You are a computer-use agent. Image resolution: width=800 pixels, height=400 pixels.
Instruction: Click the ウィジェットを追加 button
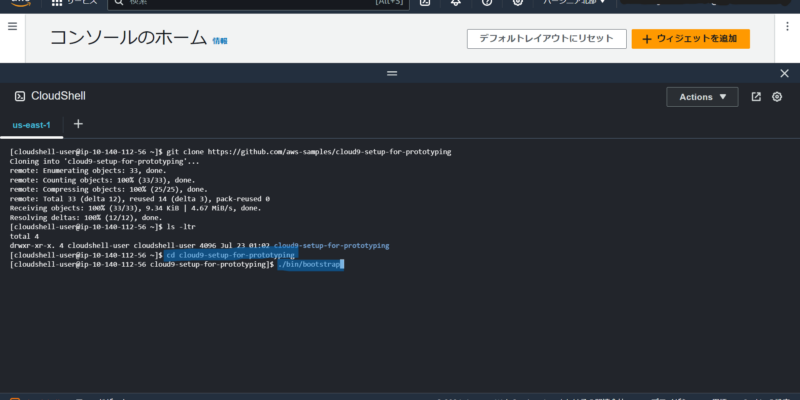(x=690, y=38)
